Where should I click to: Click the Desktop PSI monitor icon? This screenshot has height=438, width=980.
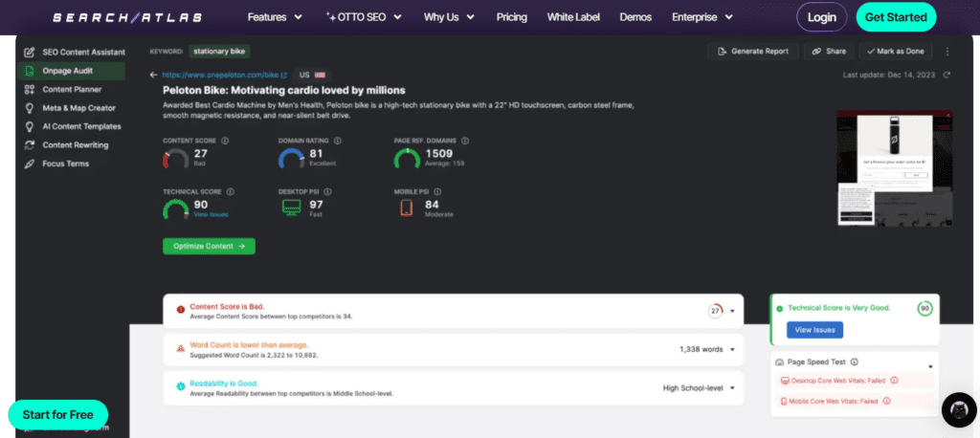[291, 208]
